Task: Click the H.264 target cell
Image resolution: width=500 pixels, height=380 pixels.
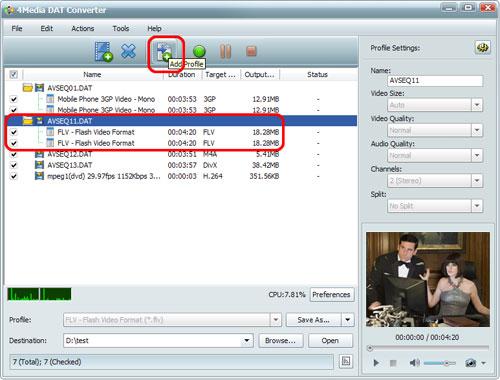Action: (x=213, y=176)
